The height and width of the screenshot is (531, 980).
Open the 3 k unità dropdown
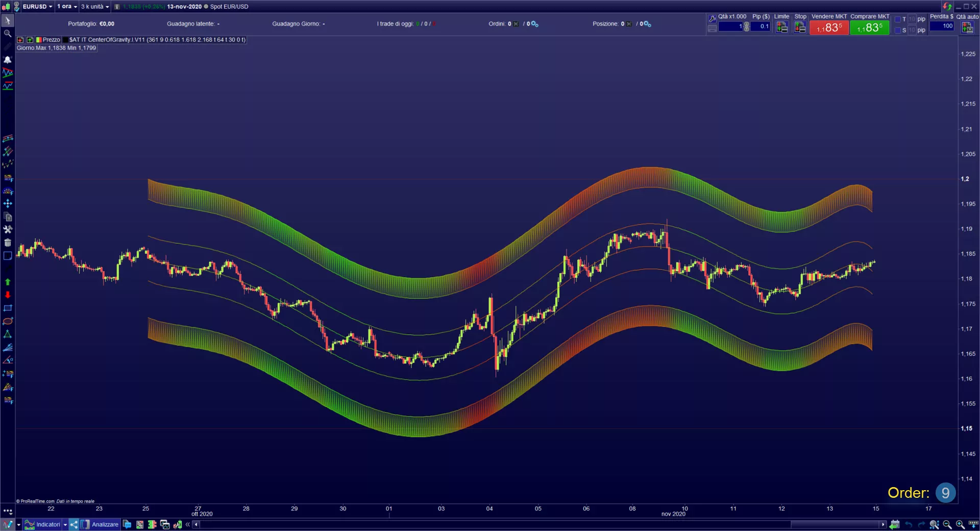[95, 7]
